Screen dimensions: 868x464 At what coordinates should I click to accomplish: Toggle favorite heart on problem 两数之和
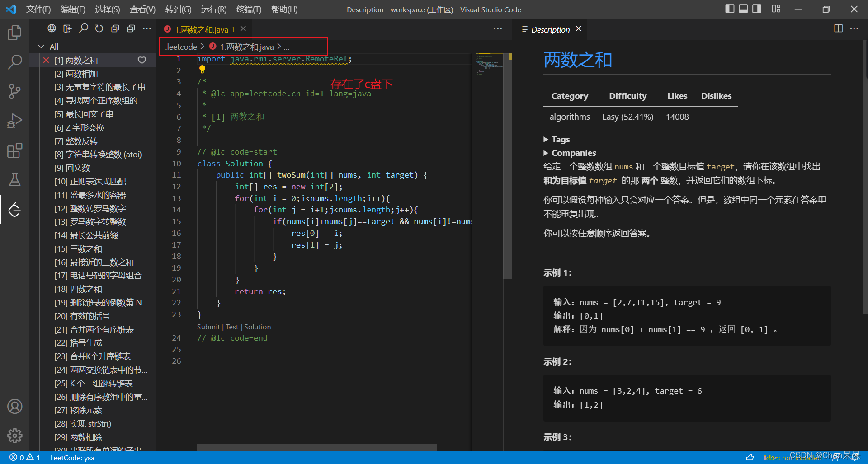tap(142, 60)
